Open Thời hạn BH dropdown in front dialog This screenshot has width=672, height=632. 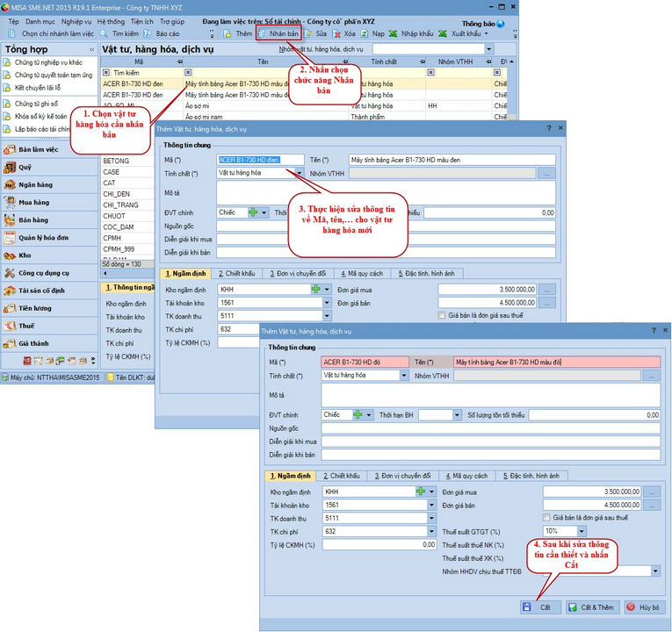click(457, 415)
